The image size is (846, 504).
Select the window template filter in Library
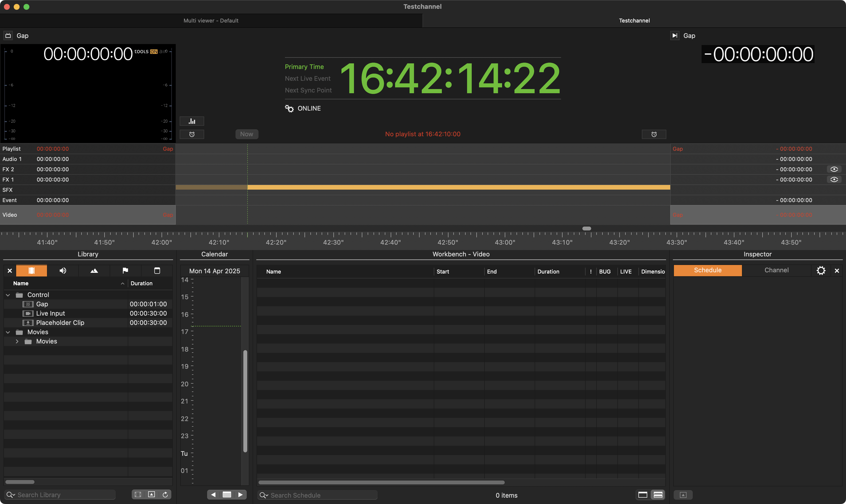pos(157,271)
